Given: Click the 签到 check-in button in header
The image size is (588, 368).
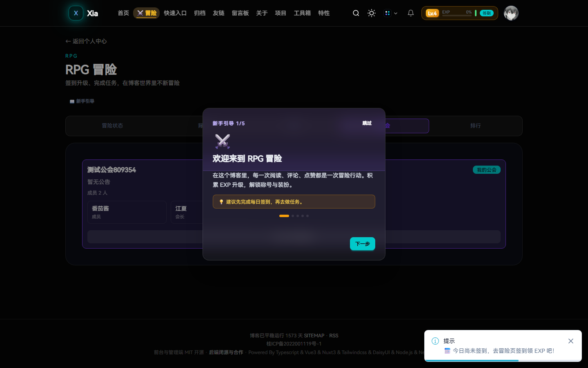Looking at the screenshot, I should [x=487, y=13].
